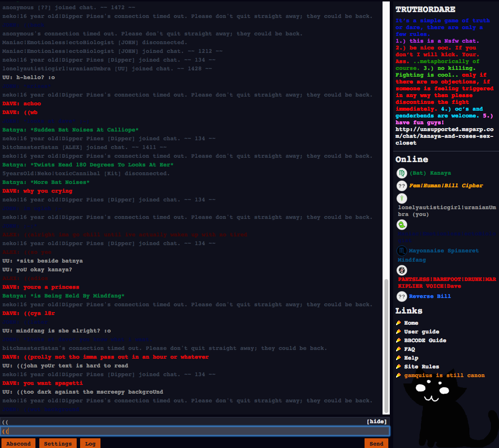499x448 pixels.
Task: Click 'Batnya: *Sudden Bat Noises At Calliope*'
Action: tap(70, 130)
